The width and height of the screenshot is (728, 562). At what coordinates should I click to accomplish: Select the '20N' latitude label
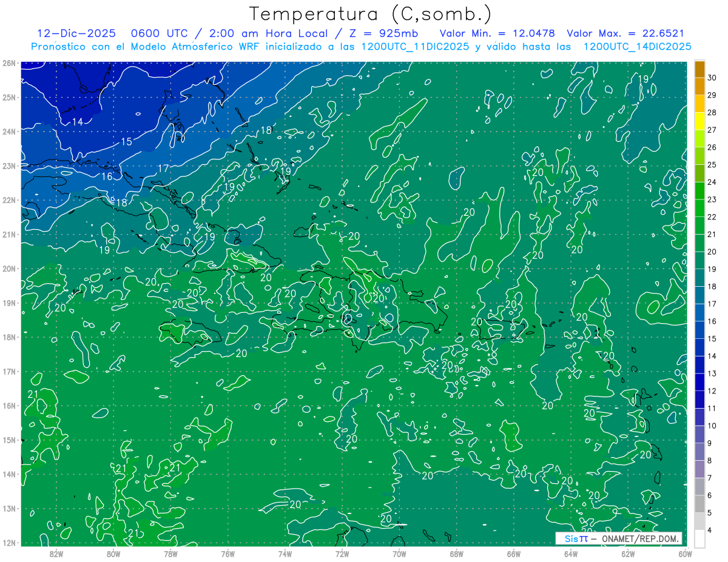(9, 269)
